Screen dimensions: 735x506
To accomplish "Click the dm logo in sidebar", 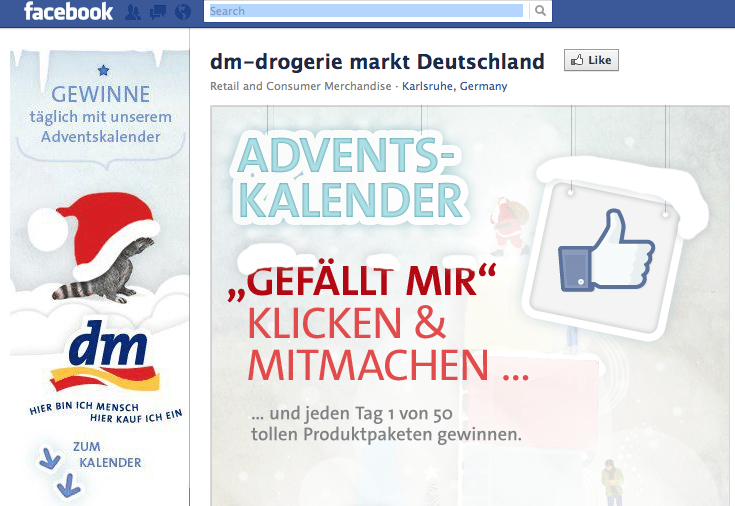I will point(106,355).
